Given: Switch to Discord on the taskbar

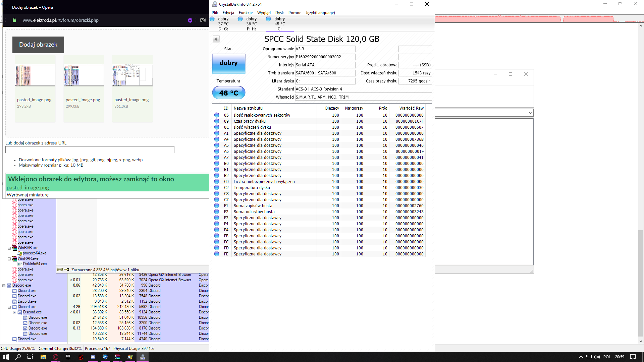Looking at the screenshot, I should click(93, 357).
